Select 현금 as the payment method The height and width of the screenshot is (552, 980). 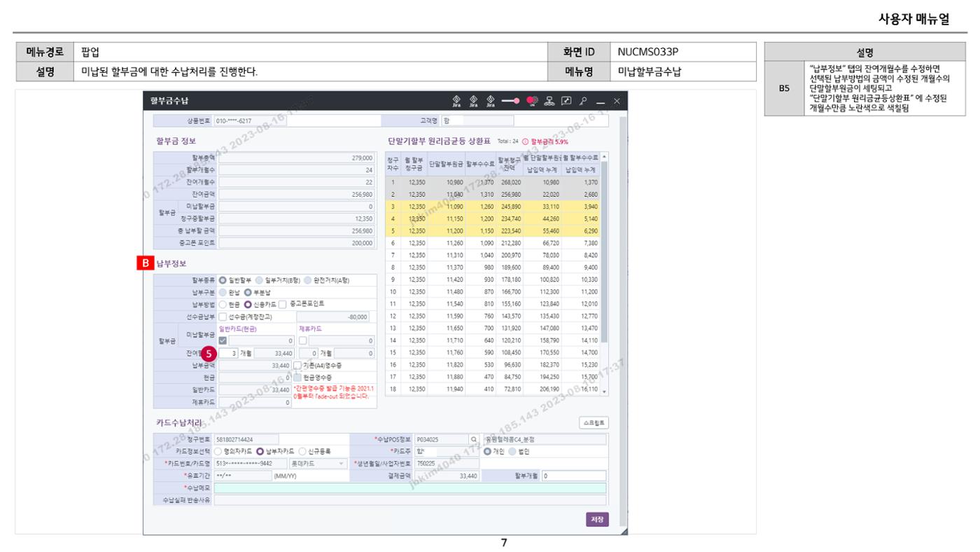coord(223,305)
